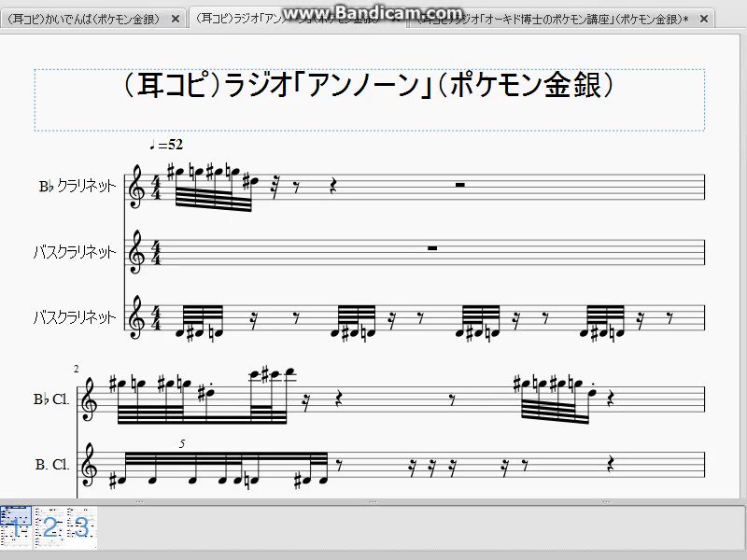Select the middle staff バスクラリネット label
This screenshot has width=747, height=560.
point(75,251)
